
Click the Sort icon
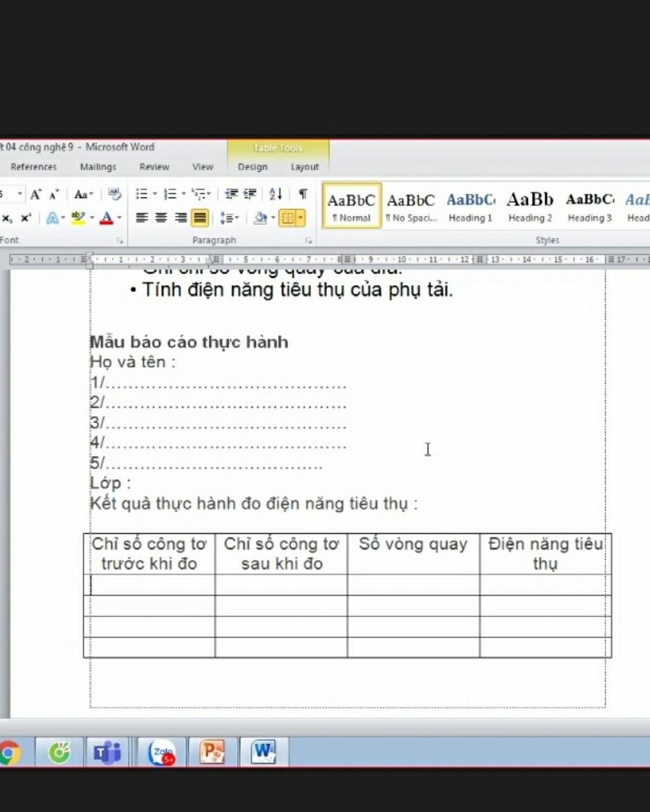275,194
